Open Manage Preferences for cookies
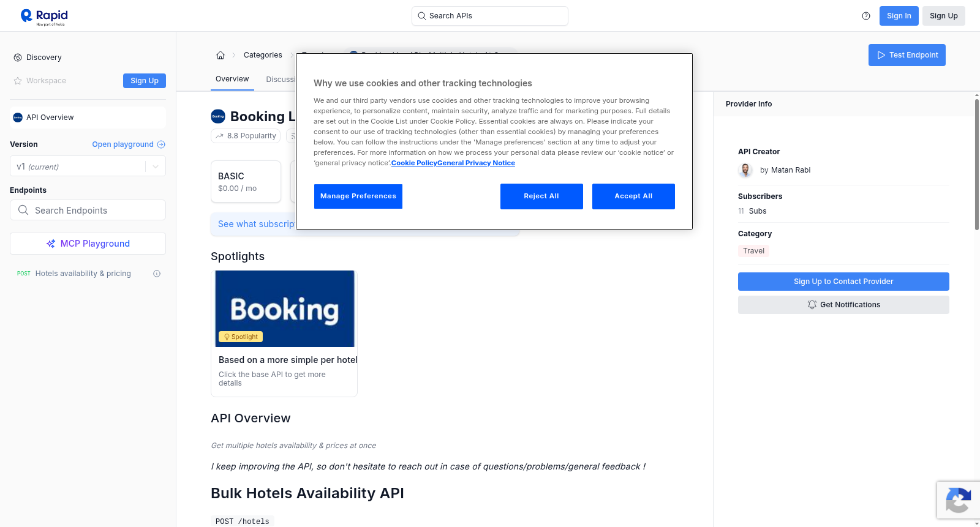The image size is (980, 527). tap(358, 196)
